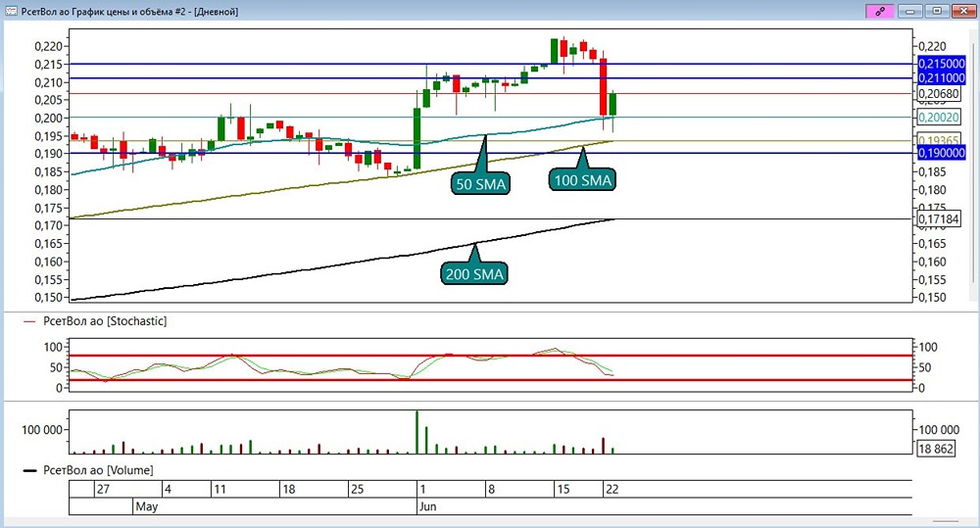This screenshot has width=980, height=528.
Task: Click the tallest green volume bar at June 1
Action: tap(416, 432)
